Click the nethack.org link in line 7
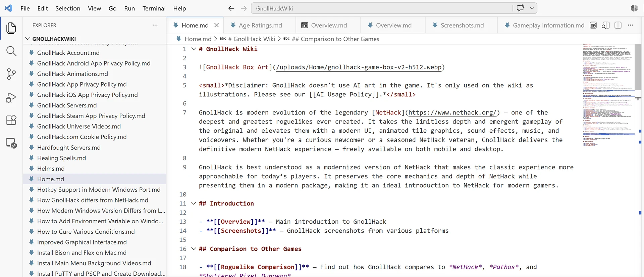The width and height of the screenshot is (644, 277). 452,112
